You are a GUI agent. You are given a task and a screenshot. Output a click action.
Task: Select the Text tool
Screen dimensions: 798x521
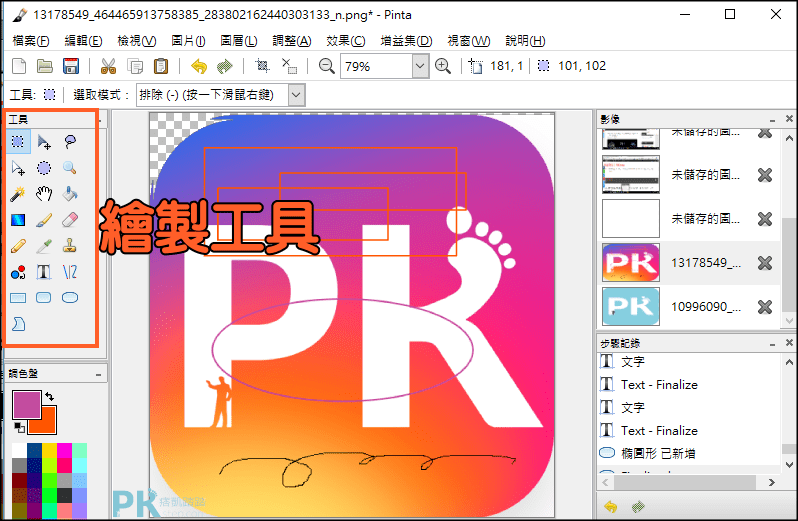pos(44,272)
